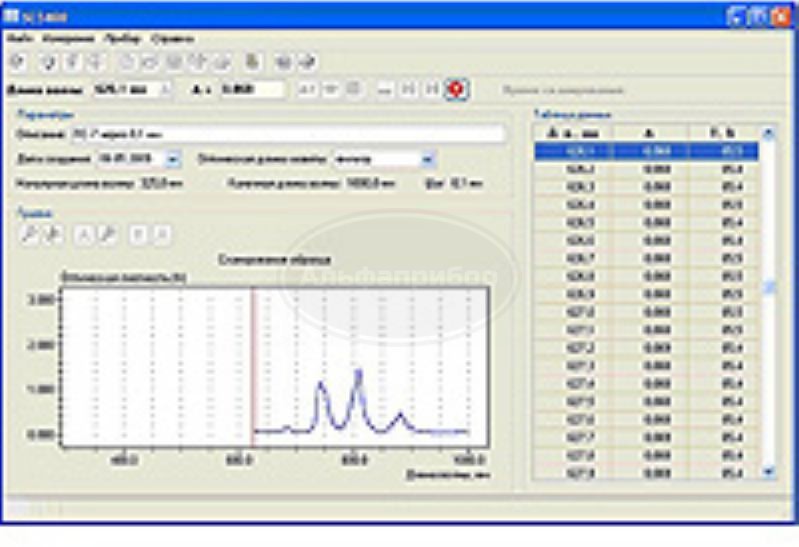Click the wavelength field stepper arrows
Screen dimensions: 799x547
point(165,90)
